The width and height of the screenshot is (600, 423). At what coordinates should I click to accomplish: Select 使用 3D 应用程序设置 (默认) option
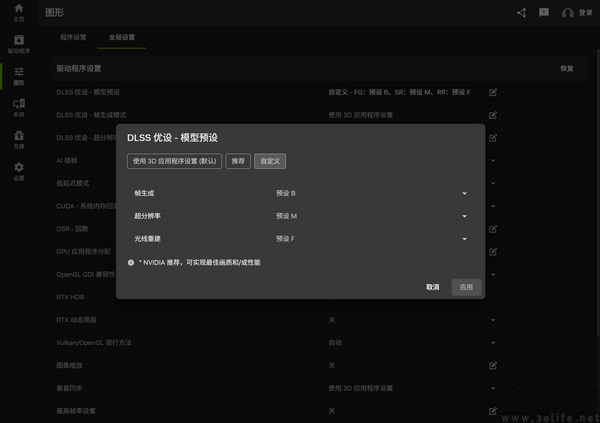click(174, 161)
